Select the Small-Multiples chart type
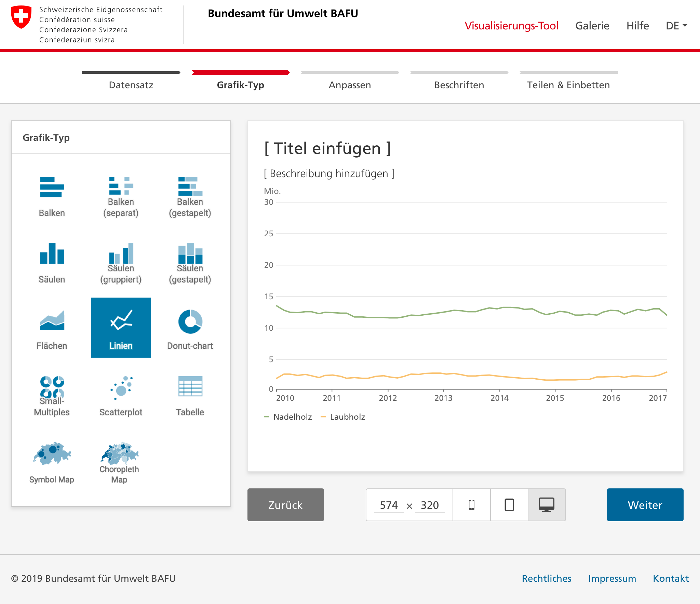Viewport: 700px width, 604px height. pyautogui.click(x=52, y=387)
